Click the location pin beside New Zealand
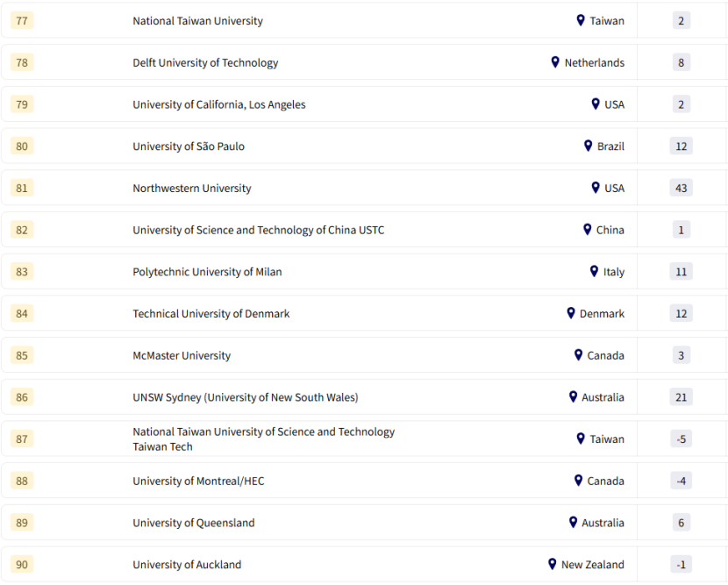Image resolution: width=728 pixels, height=585 pixels. click(x=553, y=564)
